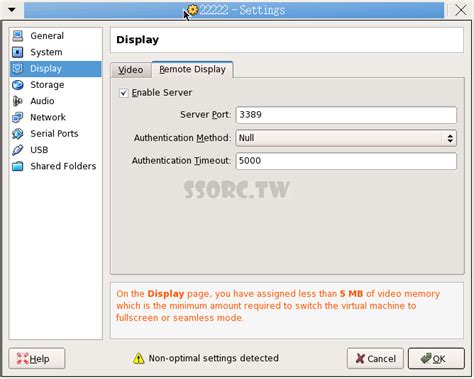Click the Display monitor icon in sidebar
This screenshot has width=474, height=379.
[x=18, y=68]
